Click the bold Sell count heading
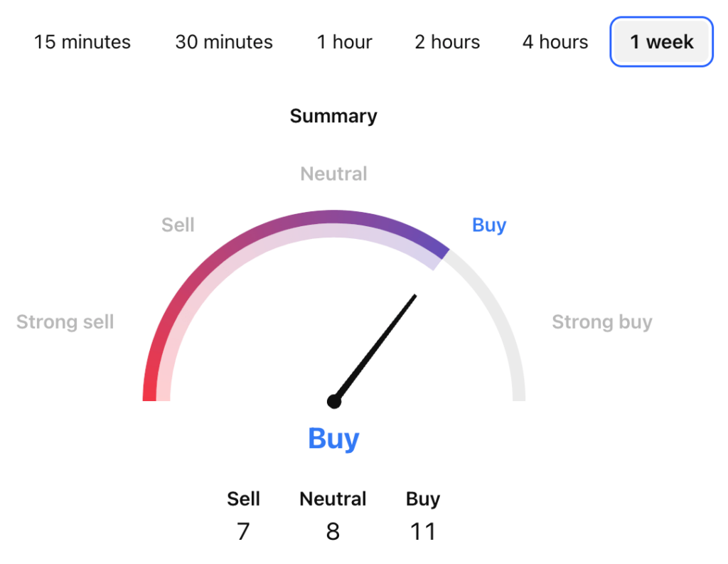The image size is (728, 564). (x=243, y=499)
